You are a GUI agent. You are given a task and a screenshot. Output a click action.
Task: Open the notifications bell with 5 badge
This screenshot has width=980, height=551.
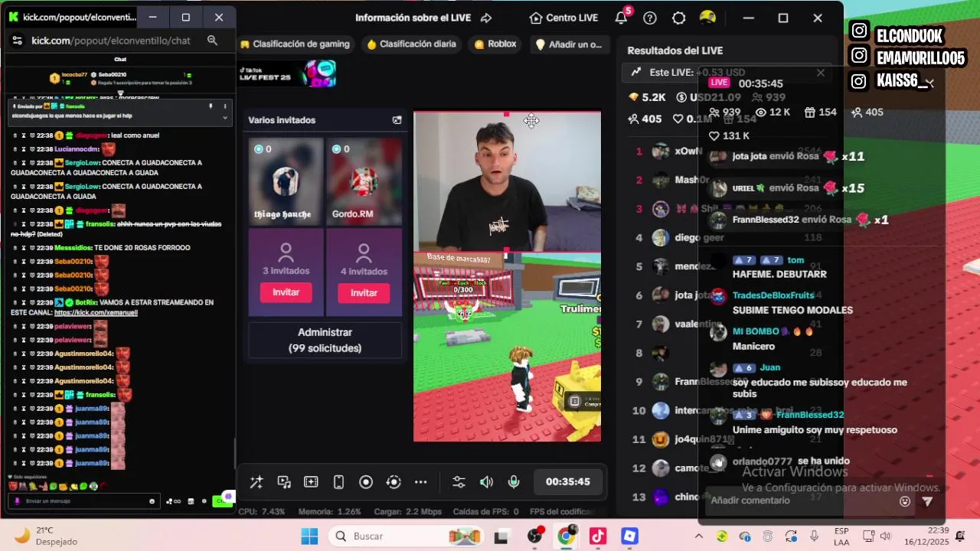pyautogui.click(x=622, y=17)
